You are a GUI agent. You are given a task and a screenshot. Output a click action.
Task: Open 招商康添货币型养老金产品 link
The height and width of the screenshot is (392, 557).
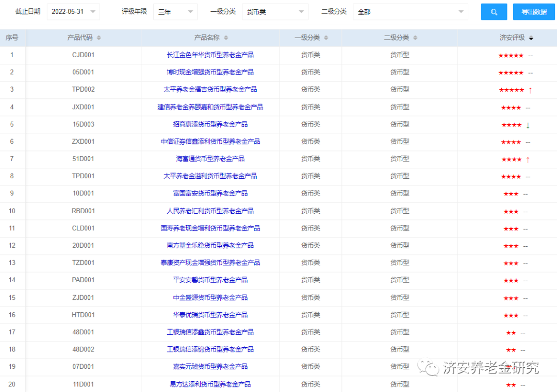[x=210, y=124]
